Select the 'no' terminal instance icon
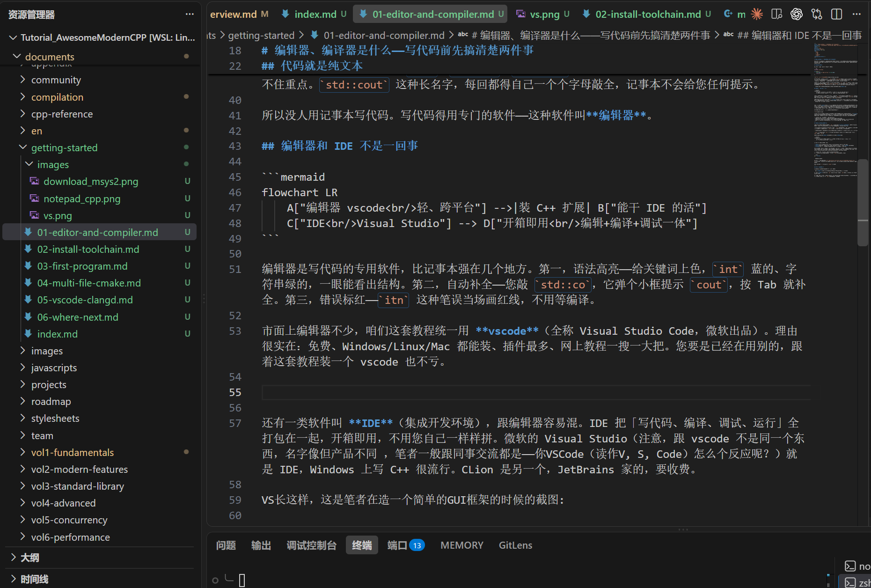 point(850,566)
